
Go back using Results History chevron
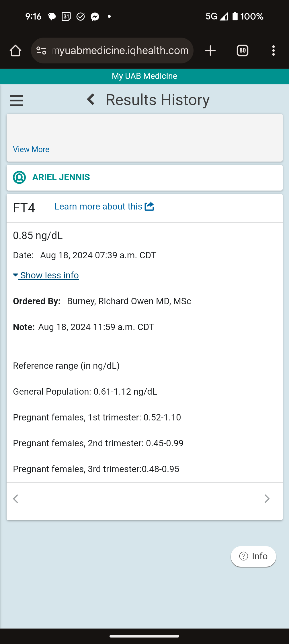91,100
